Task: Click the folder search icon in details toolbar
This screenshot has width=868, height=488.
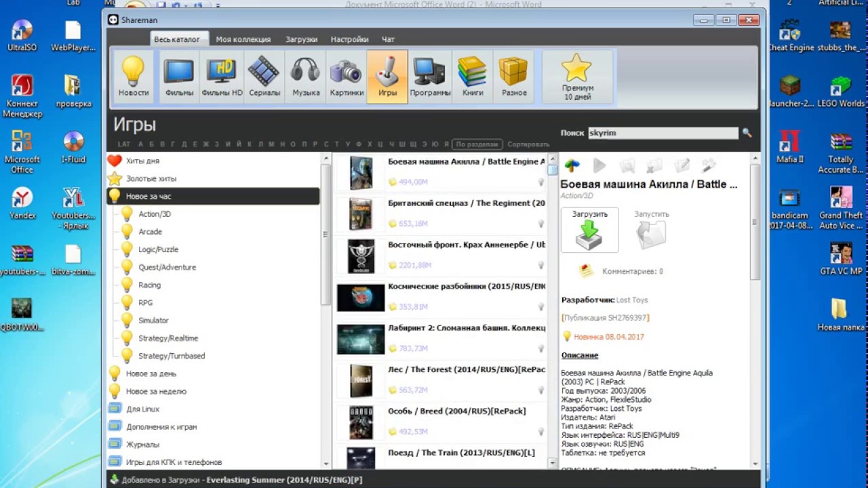Action: click(x=627, y=165)
